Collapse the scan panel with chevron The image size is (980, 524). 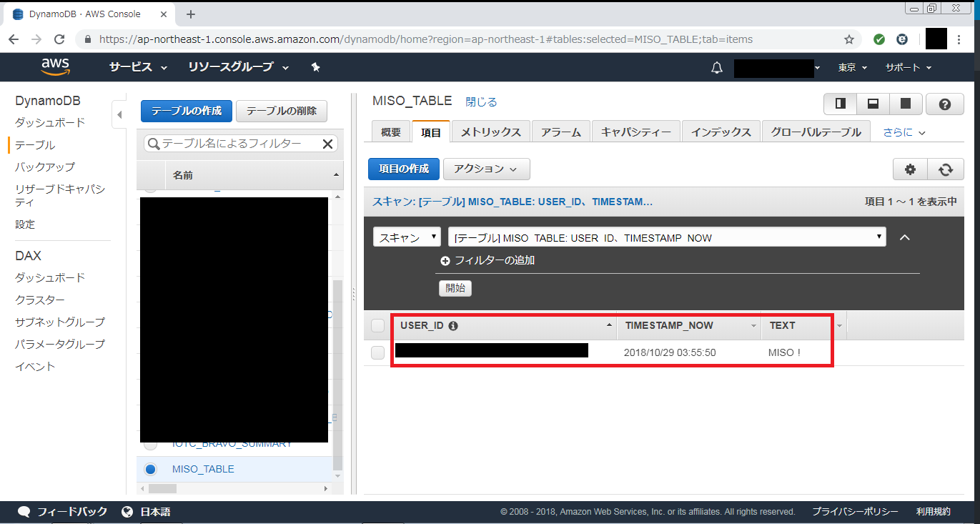(904, 237)
